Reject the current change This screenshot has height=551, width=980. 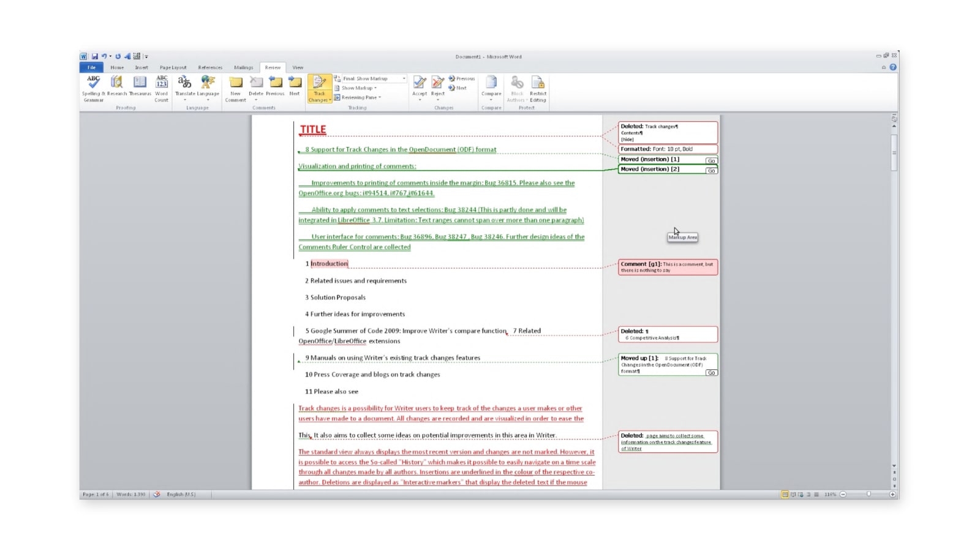click(438, 89)
